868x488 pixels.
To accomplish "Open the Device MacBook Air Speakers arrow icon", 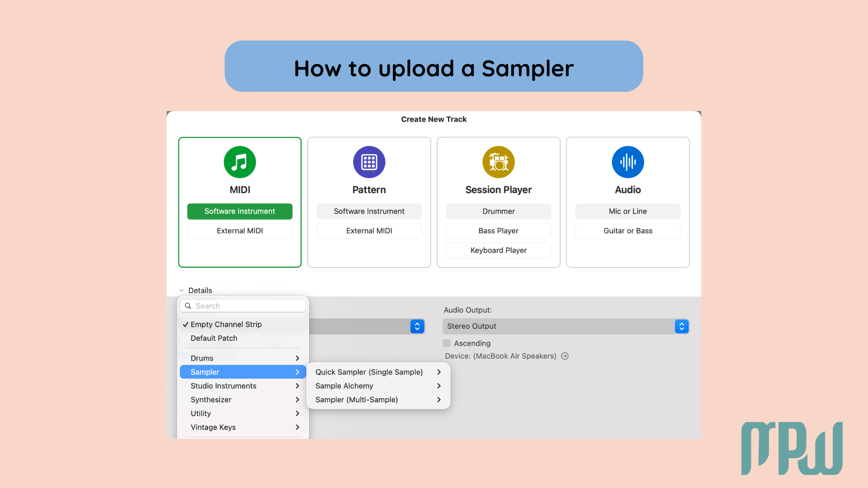I will click(565, 356).
